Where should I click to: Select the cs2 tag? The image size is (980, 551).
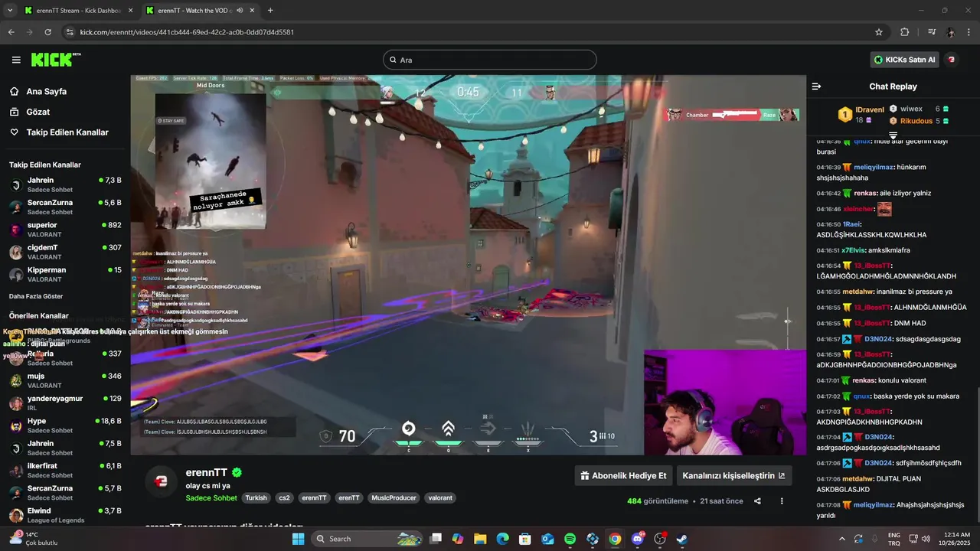coord(284,497)
